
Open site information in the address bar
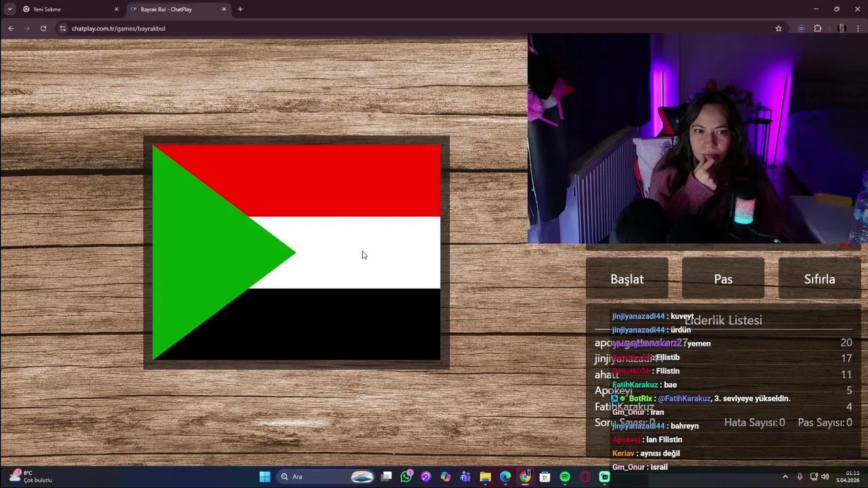click(x=62, y=28)
